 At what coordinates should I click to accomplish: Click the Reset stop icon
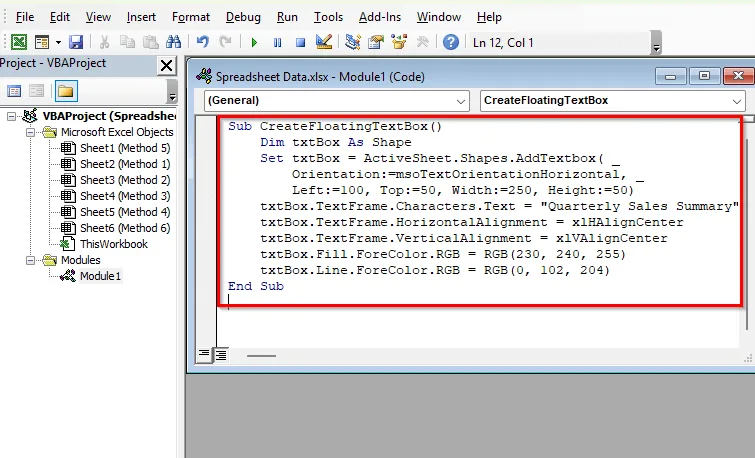[x=300, y=43]
